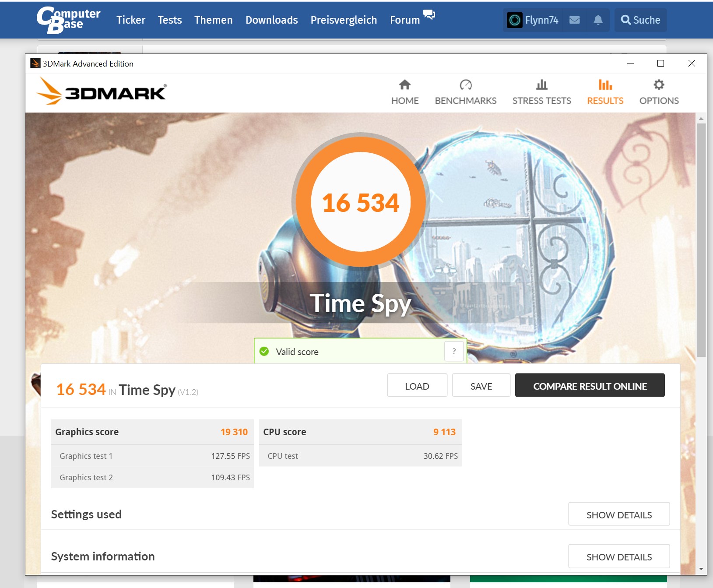Minimize the 3DMark window
Image resolution: width=713 pixels, height=588 pixels.
[630, 63]
